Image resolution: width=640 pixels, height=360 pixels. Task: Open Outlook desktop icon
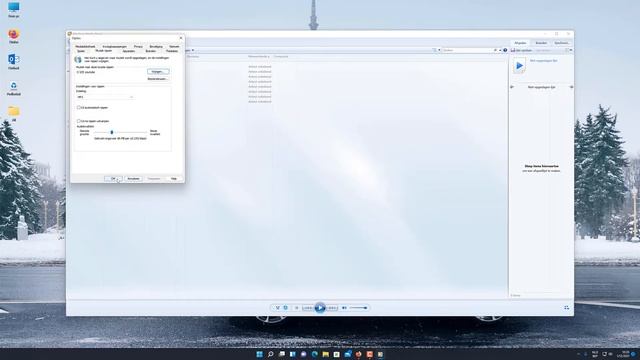click(x=13, y=62)
